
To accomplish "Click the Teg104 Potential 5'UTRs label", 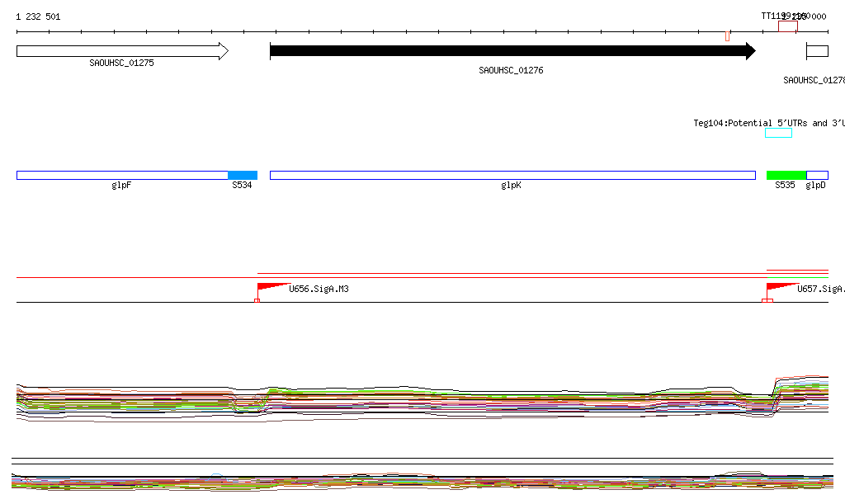I will point(767,123).
